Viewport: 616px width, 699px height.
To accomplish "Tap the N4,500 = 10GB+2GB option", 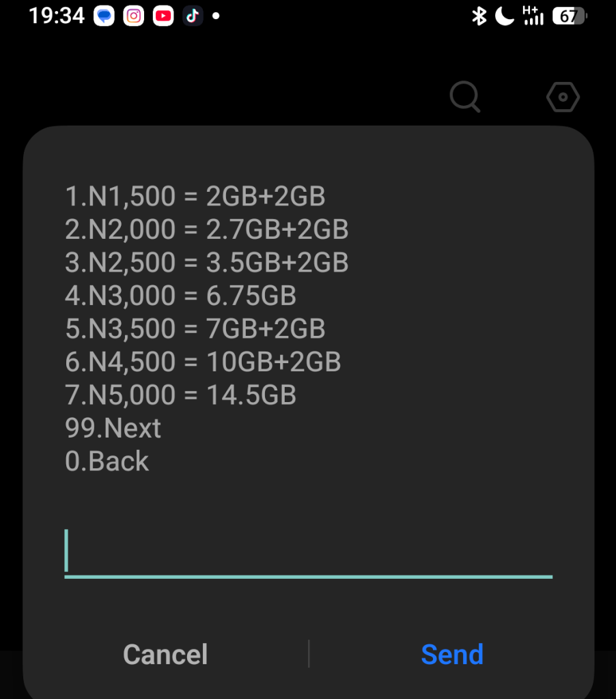I will [203, 362].
